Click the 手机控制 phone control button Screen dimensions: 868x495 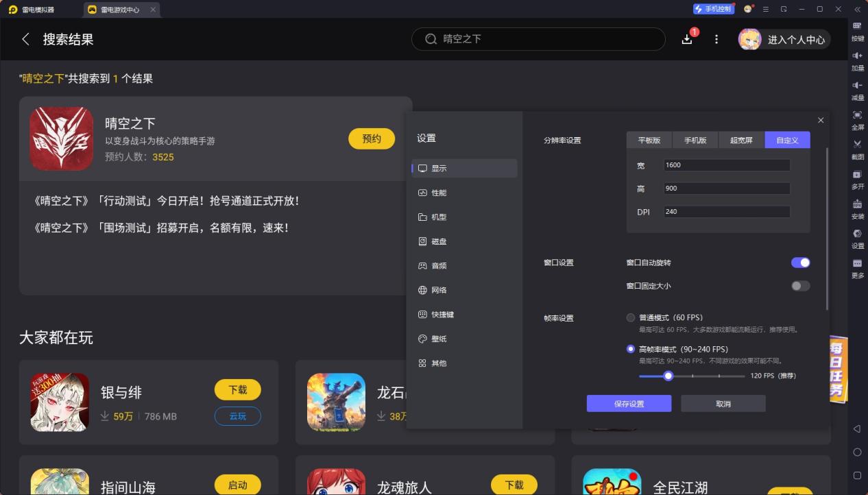click(x=714, y=9)
